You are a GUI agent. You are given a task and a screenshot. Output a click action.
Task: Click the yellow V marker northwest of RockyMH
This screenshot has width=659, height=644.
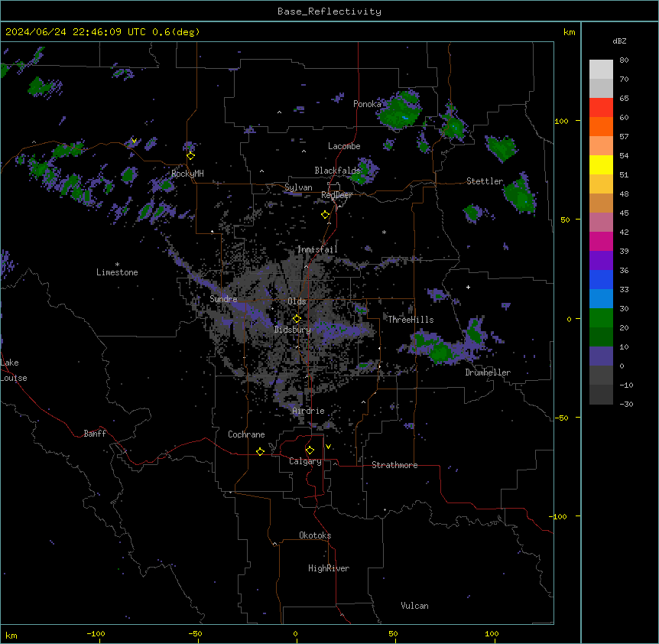pyautogui.click(x=134, y=141)
